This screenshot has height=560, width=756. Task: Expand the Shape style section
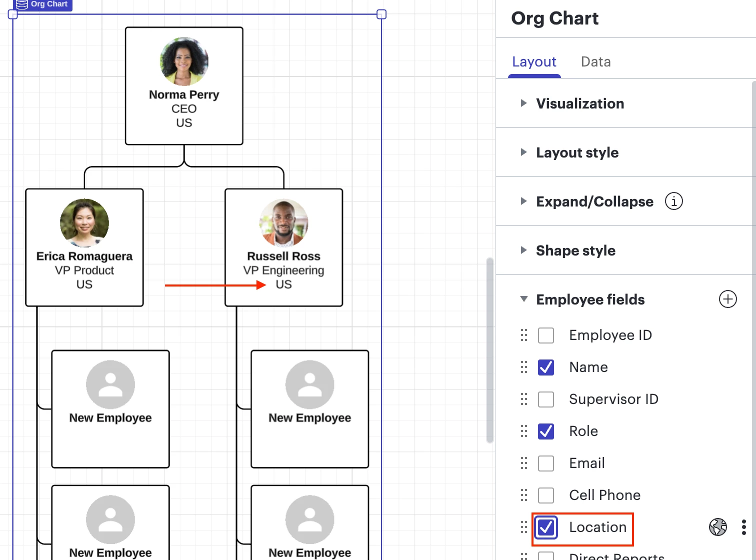click(523, 250)
